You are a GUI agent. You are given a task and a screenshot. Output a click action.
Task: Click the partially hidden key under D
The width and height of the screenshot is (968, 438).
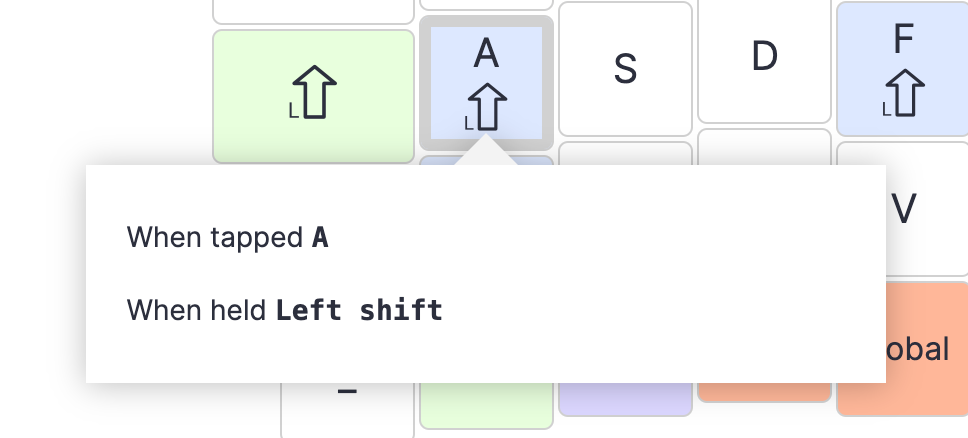(764, 146)
